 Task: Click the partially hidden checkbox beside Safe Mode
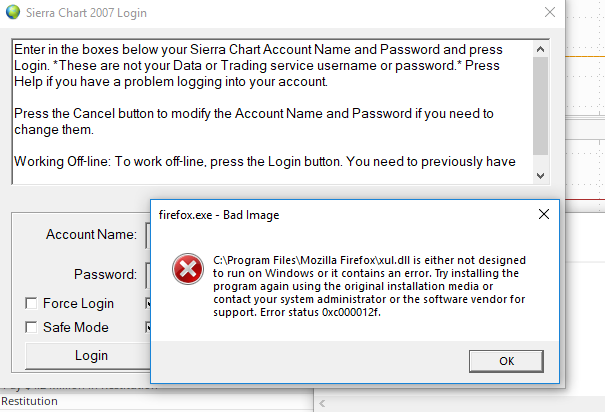(146, 327)
